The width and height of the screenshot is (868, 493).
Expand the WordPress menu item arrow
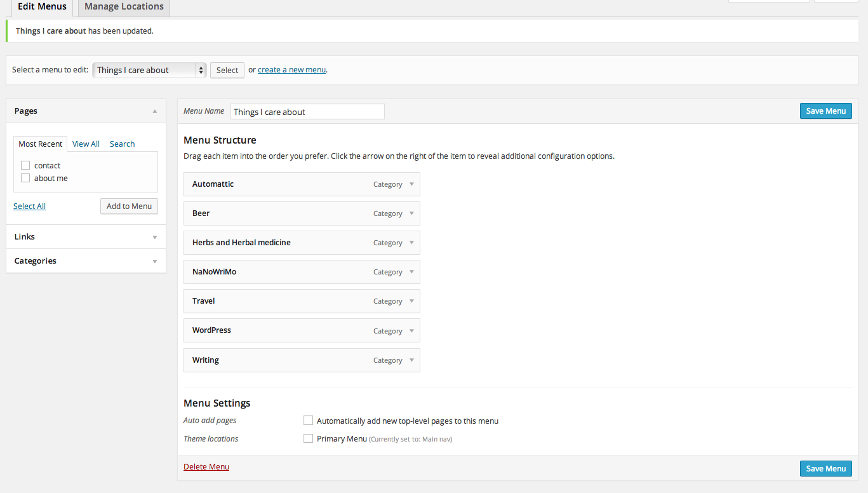pyautogui.click(x=411, y=330)
